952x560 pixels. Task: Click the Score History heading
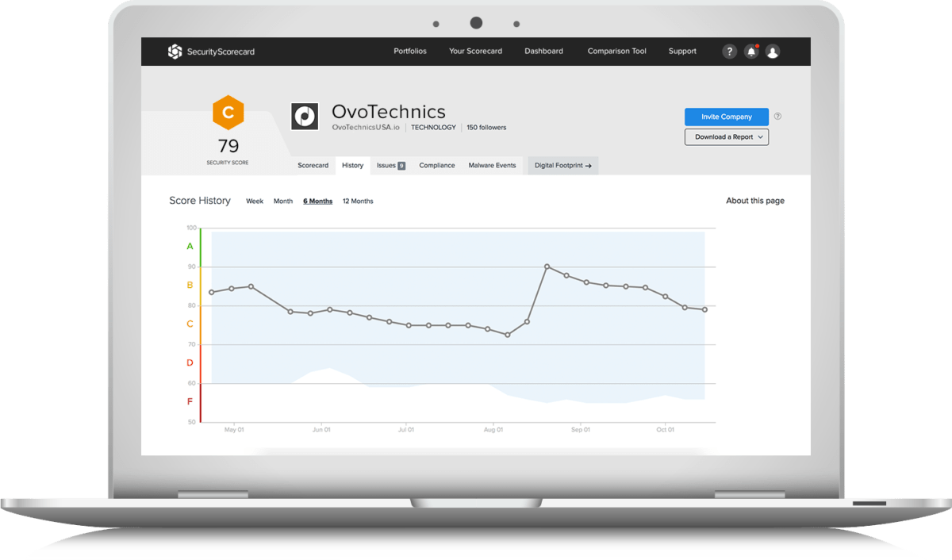tap(200, 201)
